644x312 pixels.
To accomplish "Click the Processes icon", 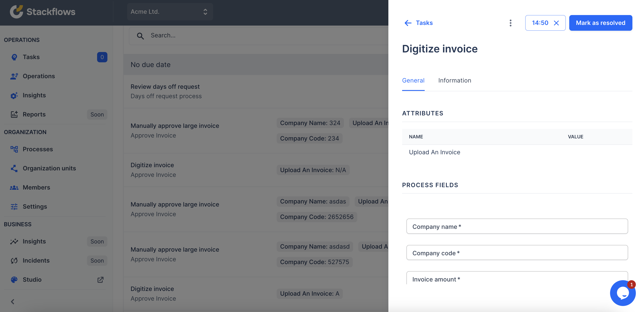I will 14,149.
